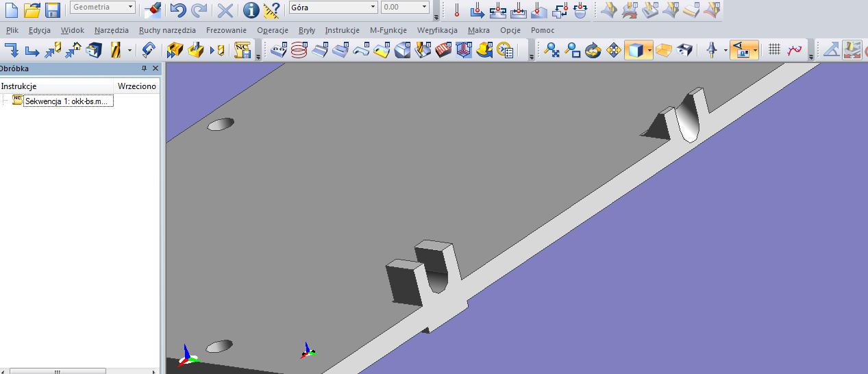The image size is (868, 374).
Task: Click the red striped face mill operation icon
Action: pyautogui.click(x=443, y=50)
